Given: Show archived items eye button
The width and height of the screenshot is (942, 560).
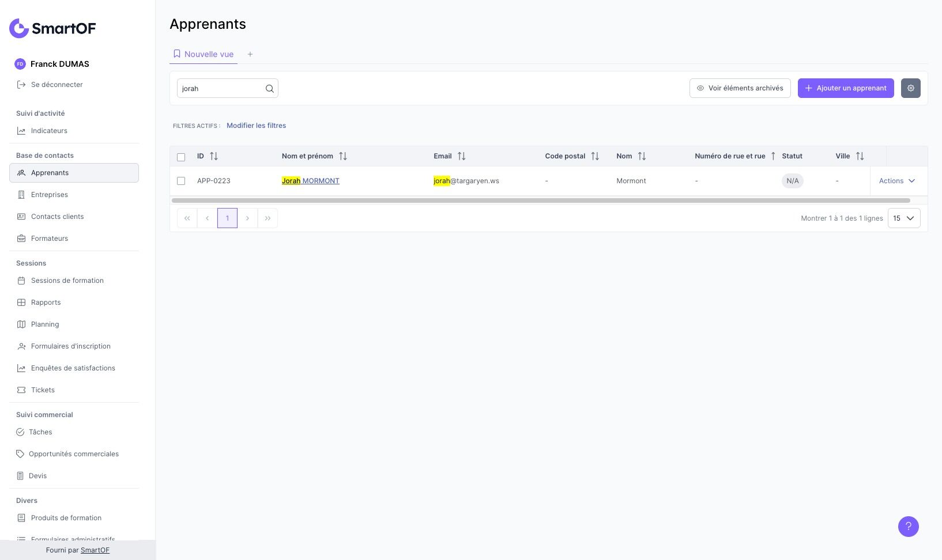Looking at the screenshot, I should (x=740, y=88).
